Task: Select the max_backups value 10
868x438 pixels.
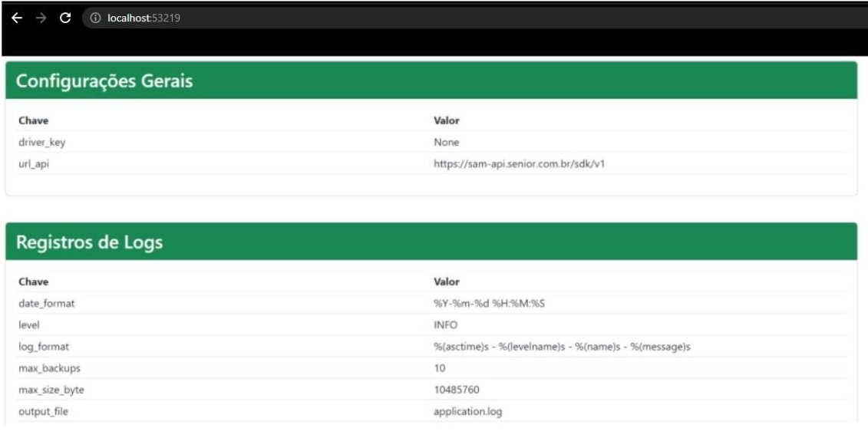Action: [x=440, y=368]
